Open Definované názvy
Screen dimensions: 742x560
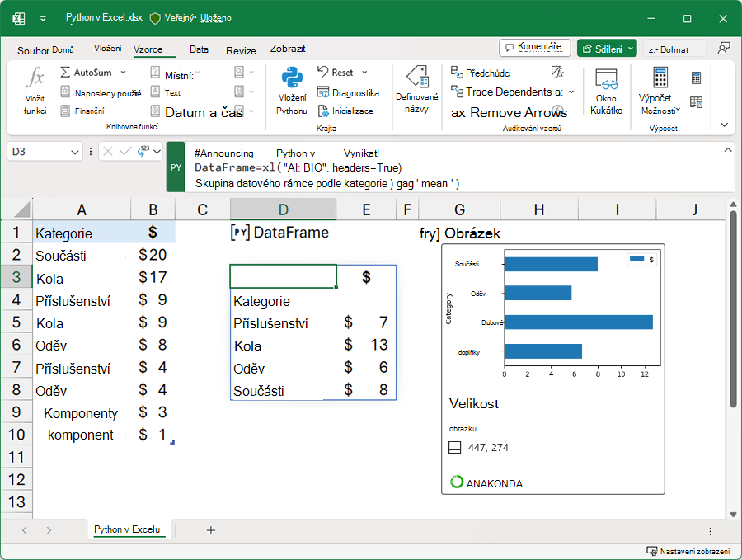[x=417, y=90]
